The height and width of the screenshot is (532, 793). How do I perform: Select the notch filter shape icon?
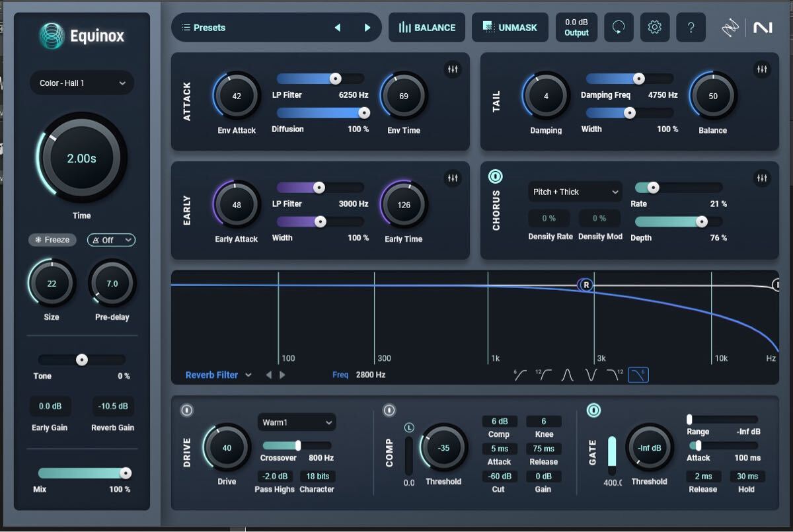point(590,374)
